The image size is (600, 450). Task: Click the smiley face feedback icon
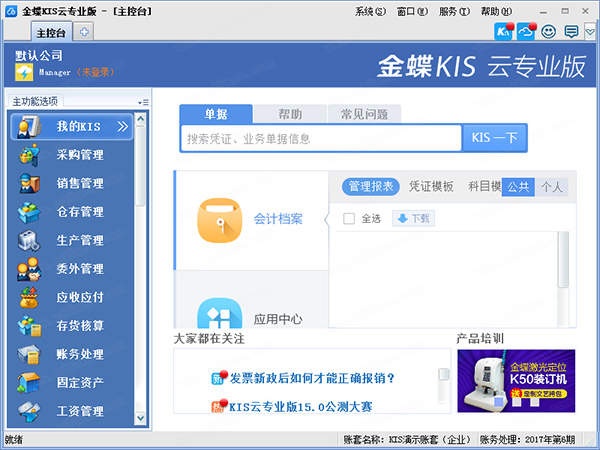549,32
